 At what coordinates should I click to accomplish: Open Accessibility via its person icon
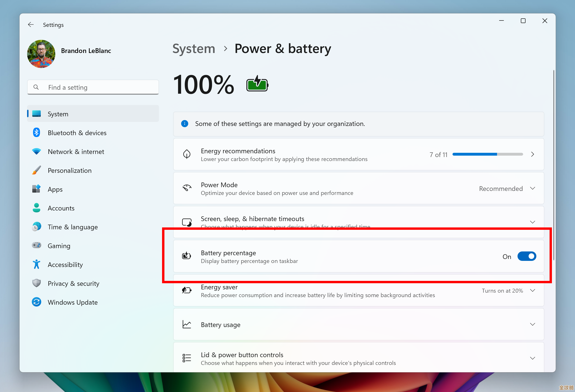(x=36, y=264)
